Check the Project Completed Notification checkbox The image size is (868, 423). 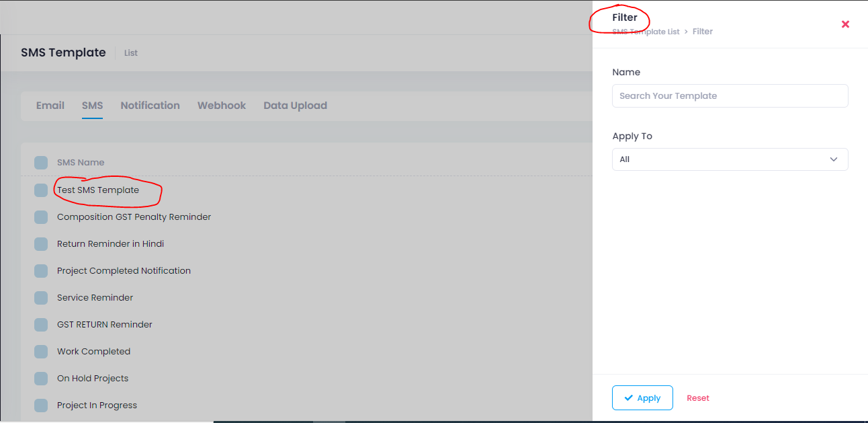click(41, 271)
